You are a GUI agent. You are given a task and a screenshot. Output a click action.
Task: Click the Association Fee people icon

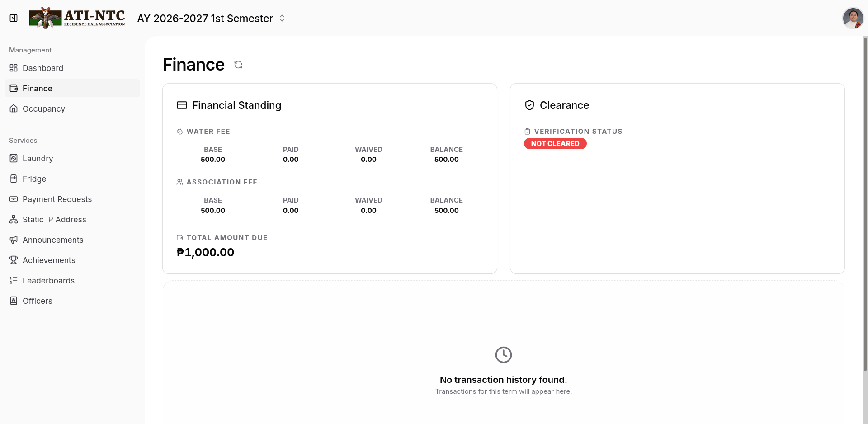coord(179,182)
